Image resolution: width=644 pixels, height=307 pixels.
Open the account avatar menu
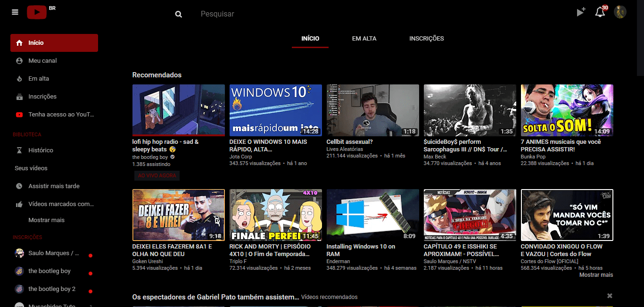coord(620,12)
